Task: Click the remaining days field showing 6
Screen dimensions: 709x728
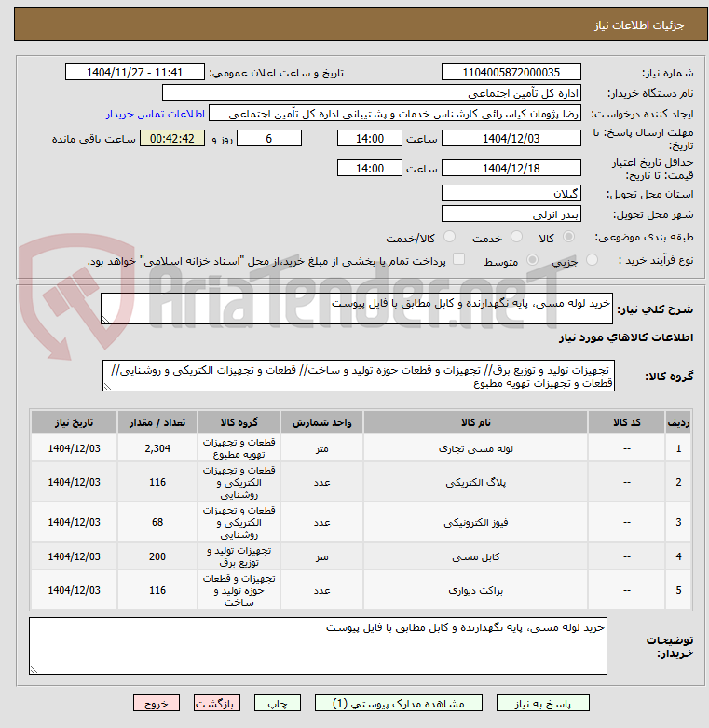Action: coord(269,138)
